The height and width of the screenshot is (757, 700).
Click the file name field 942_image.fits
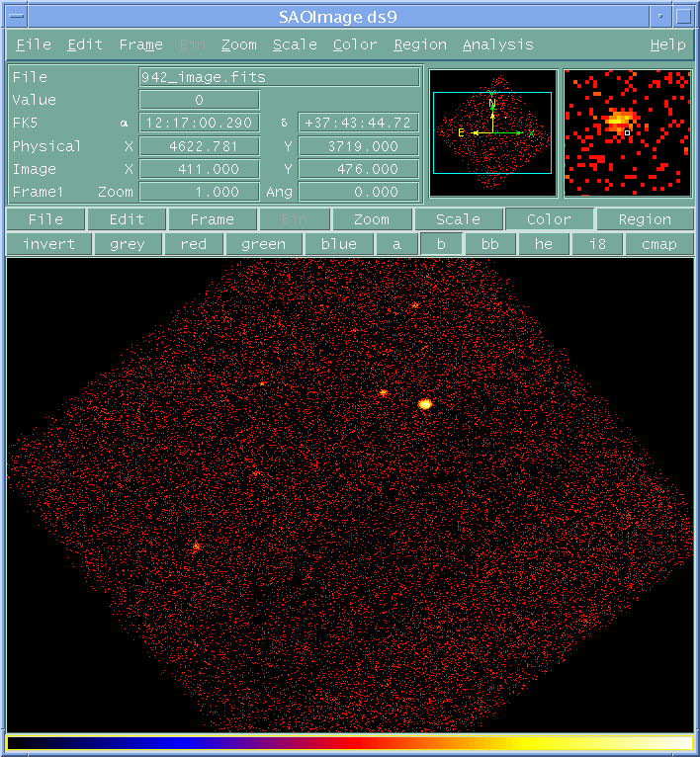279,77
